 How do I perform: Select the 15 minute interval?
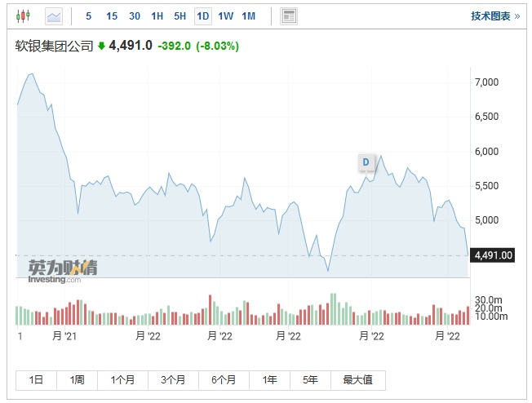point(112,16)
